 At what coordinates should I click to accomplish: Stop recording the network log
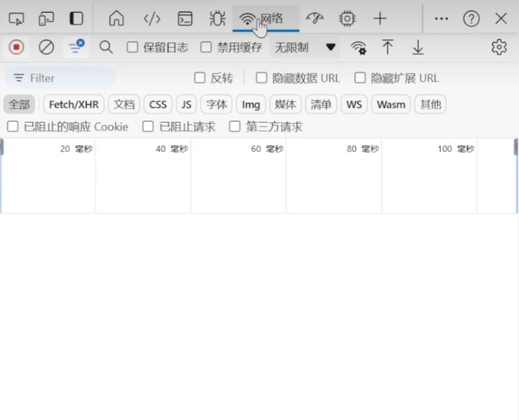[x=16, y=47]
